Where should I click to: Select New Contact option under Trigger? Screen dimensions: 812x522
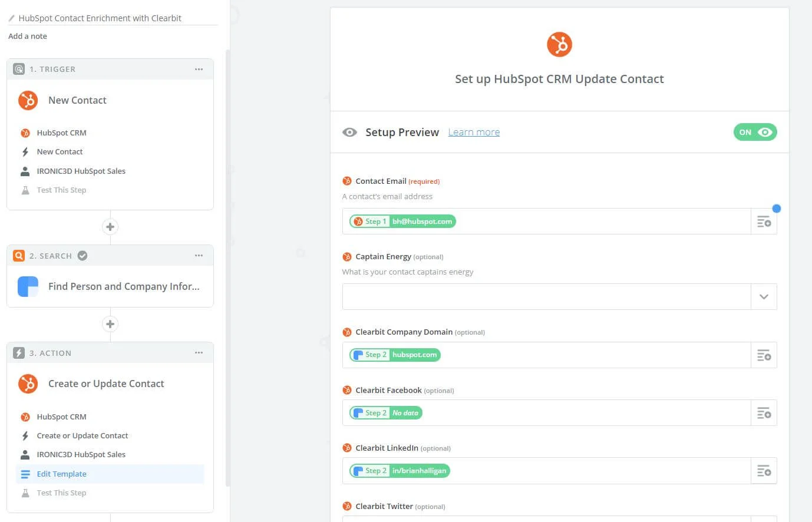[60, 151]
